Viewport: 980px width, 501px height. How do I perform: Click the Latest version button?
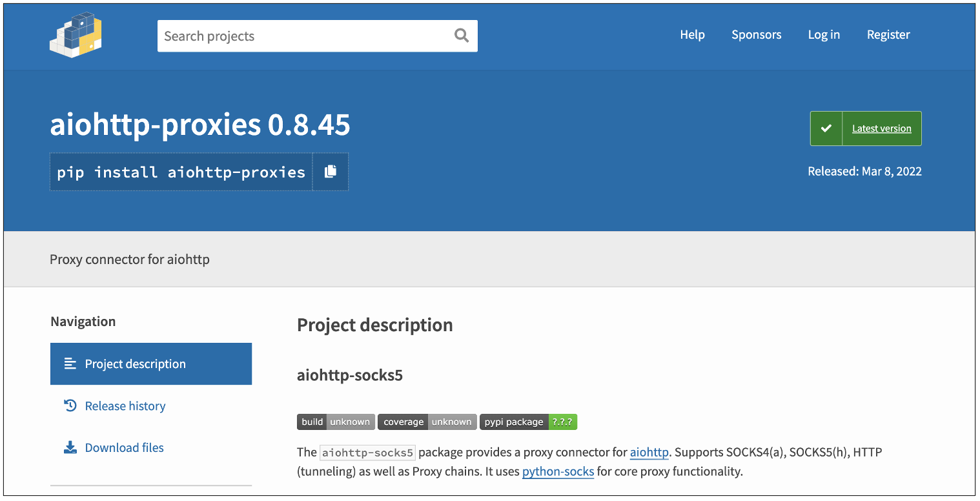[x=881, y=128]
